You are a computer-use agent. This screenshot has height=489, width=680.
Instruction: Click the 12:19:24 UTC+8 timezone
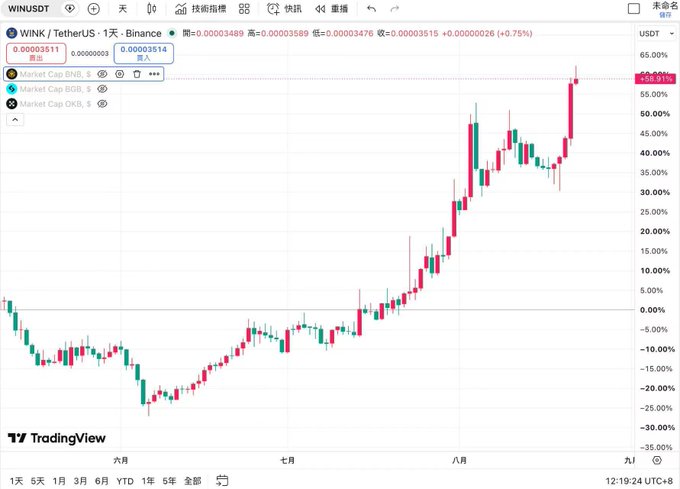tap(639, 481)
